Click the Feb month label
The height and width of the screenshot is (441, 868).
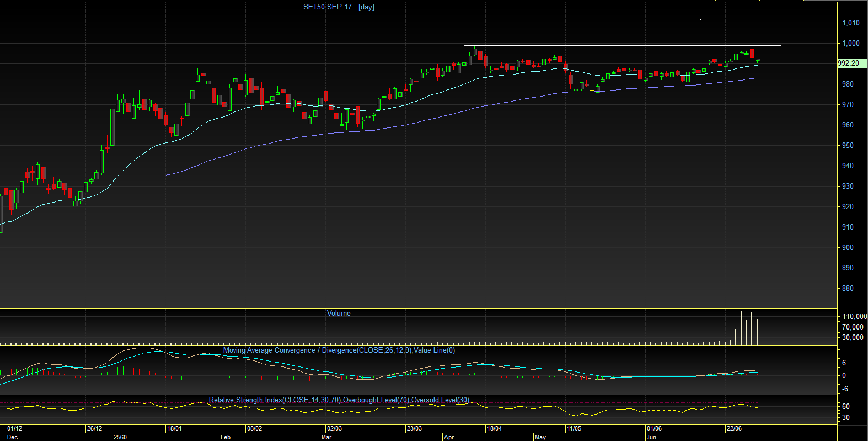coord(225,437)
